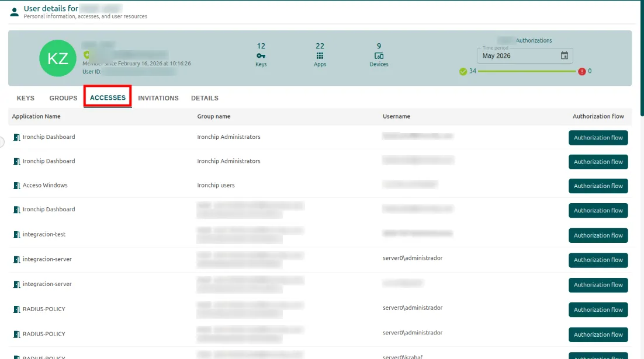Click the green authorizations progress line
The image size is (644, 359).
click(x=527, y=71)
